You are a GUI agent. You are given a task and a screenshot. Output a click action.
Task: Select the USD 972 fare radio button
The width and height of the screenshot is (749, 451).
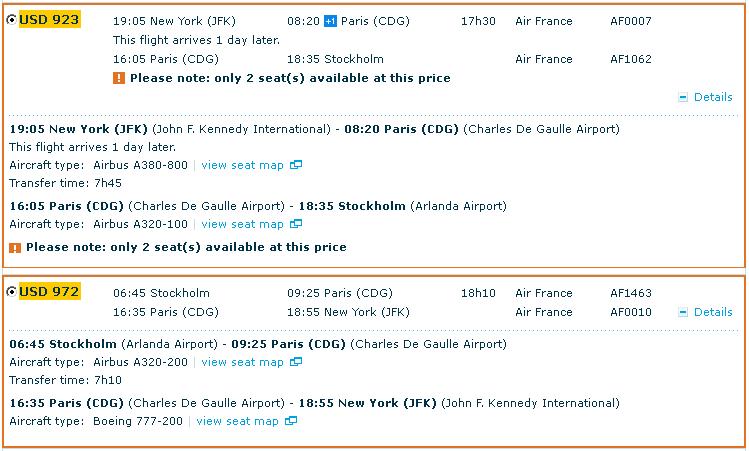11,292
